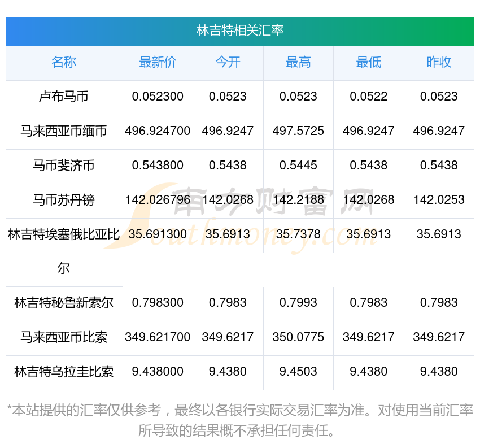Click latest price 9.438000
Screen dimensions: 480x448
tap(158, 372)
